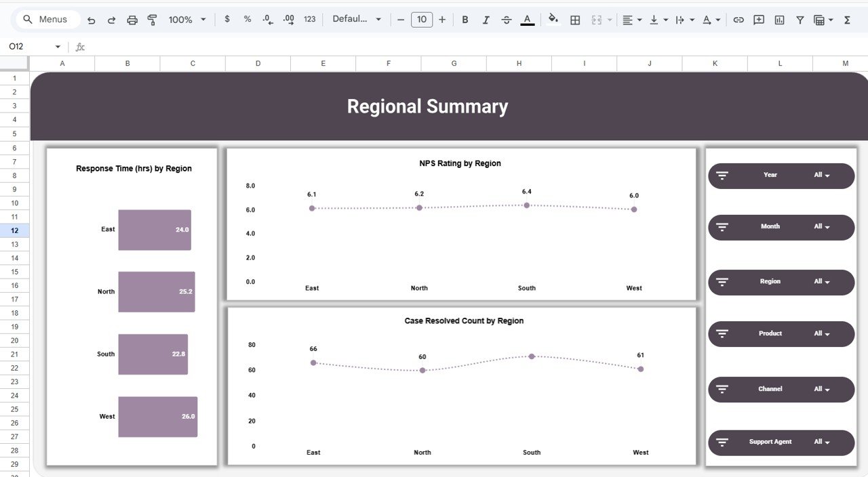868x477 pixels.
Task: Open the text color selector
Action: [527, 19]
